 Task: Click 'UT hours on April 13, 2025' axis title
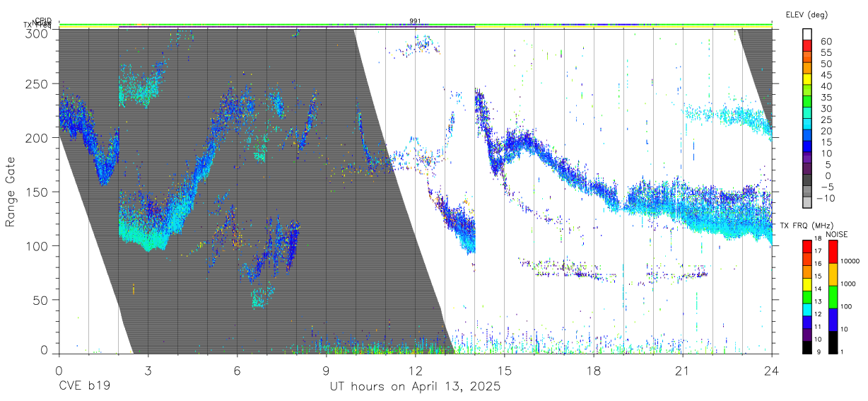(415, 387)
